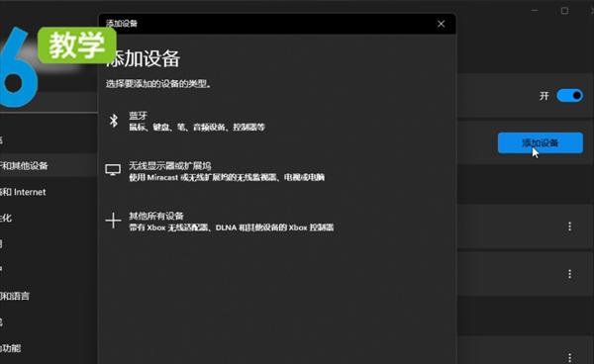The width and height of the screenshot is (594, 364).
Task: Choose 蓝牙 option in the dialog
Action: coord(197,121)
